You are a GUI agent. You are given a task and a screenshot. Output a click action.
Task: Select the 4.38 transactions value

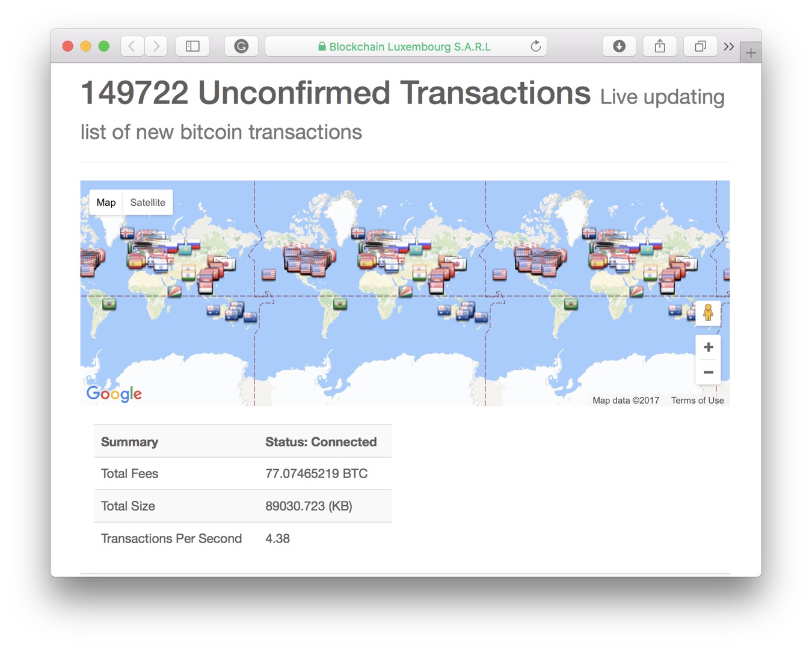277,539
